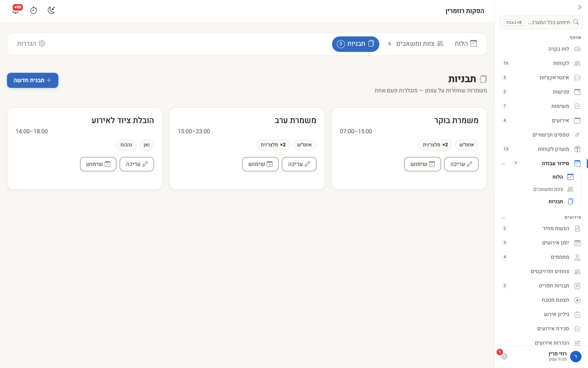Use the הובלת ציוד לאירוע template
Image resolution: width=588 pixels, height=368 pixels.
(x=98, y=164)
